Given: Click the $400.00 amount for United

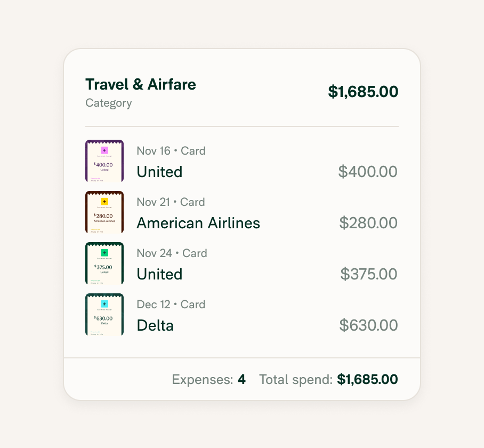Looking at the screenshot, I should click(x=368, y=172).
